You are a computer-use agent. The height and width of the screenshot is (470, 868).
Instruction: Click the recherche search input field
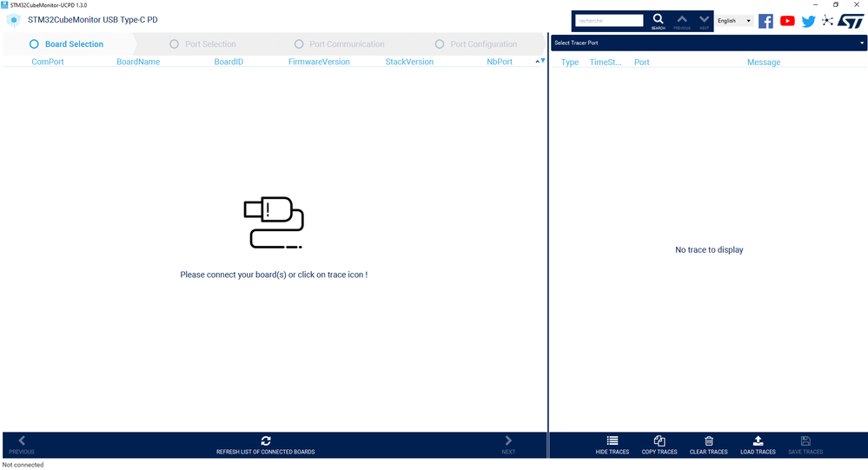click(x=609, y=21)
